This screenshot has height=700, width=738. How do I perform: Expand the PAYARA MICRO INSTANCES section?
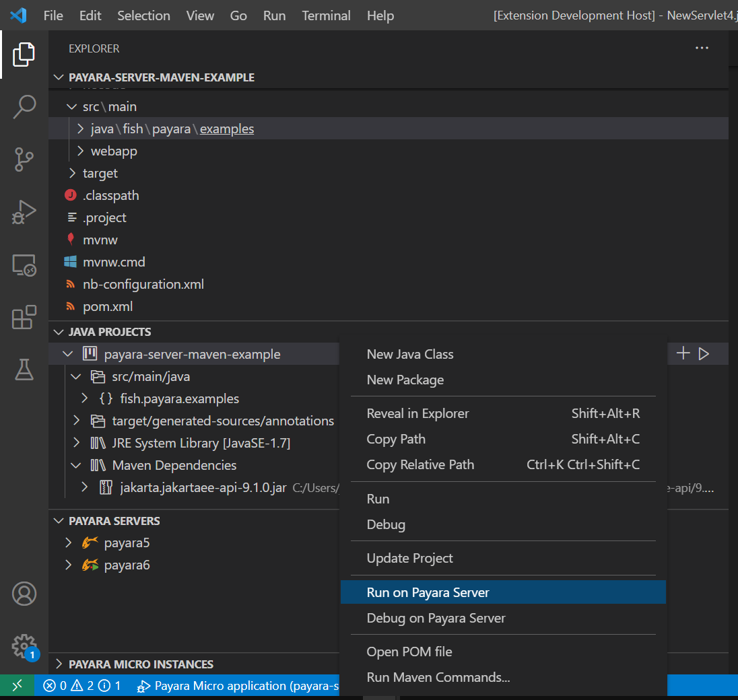pyautogui.click(x=59, y=664)
